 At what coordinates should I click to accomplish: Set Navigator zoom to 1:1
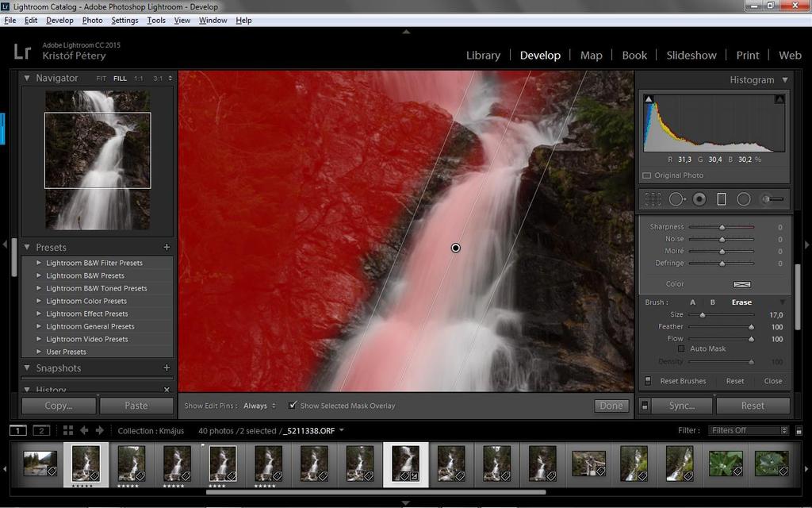click(138, 79)
